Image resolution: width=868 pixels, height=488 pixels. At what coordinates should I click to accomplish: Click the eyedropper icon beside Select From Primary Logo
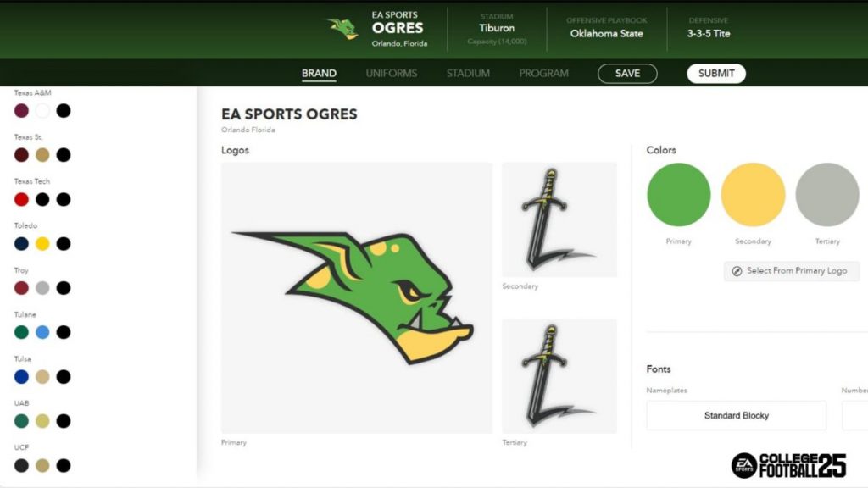737,271
